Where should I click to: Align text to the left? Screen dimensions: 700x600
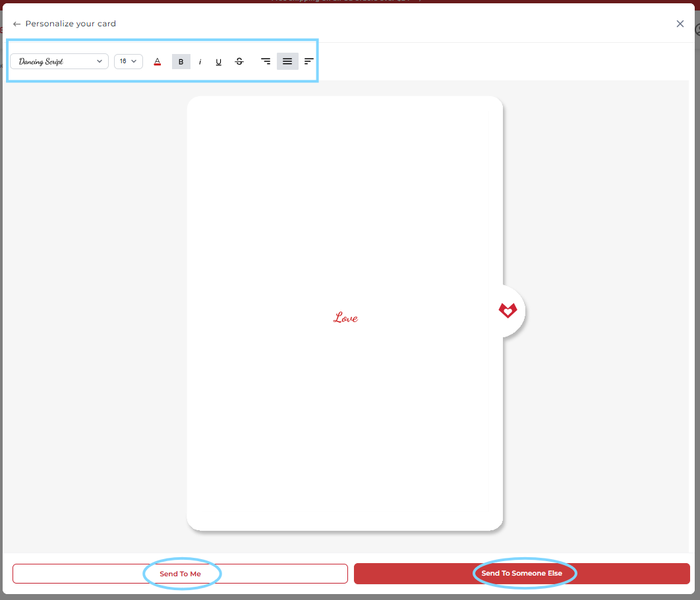[x=308, y=61]
